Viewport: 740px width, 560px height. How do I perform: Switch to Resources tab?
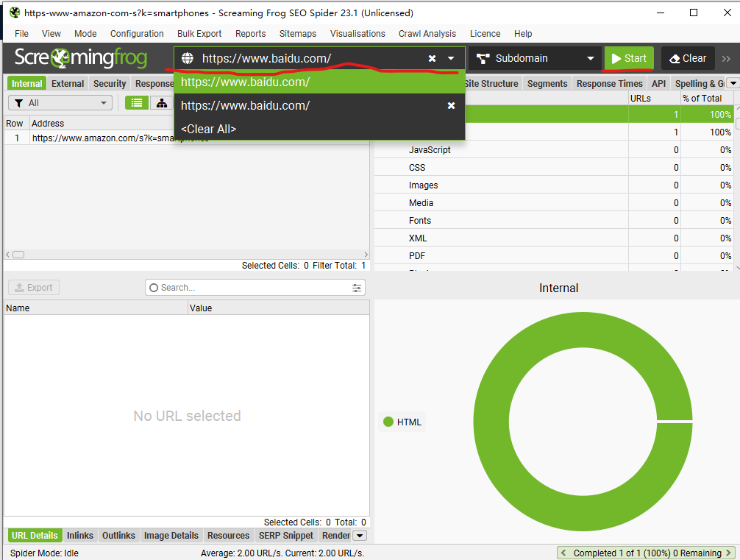[x=229, y=536]
